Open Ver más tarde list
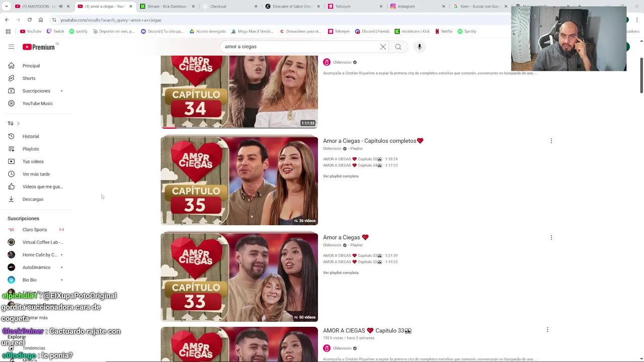Viewport: 644px width, 362px height. point(37,174)
